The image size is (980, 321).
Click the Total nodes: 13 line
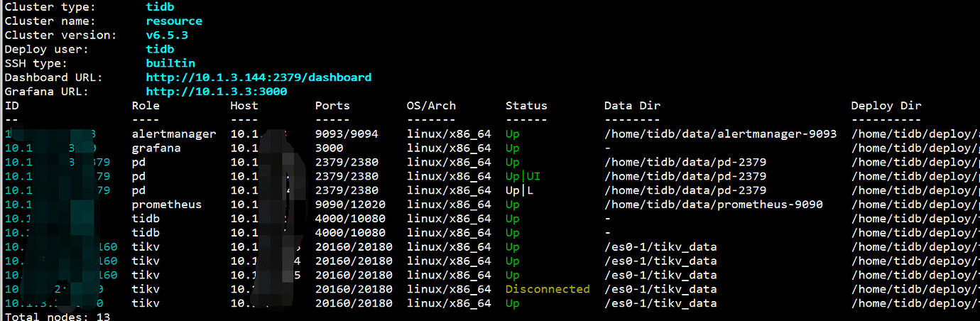click(x=58, y=316)
